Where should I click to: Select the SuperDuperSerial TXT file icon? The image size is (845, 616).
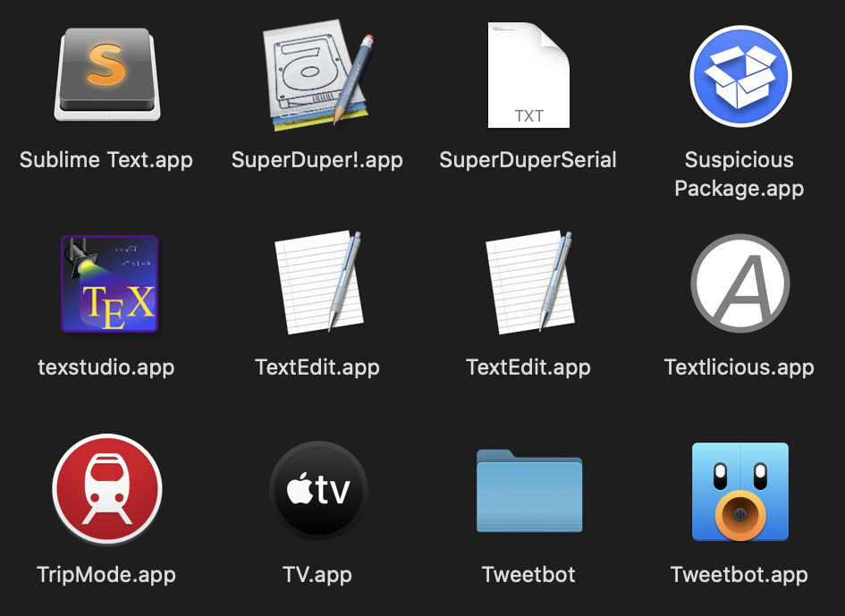click(x=528, y=76)
